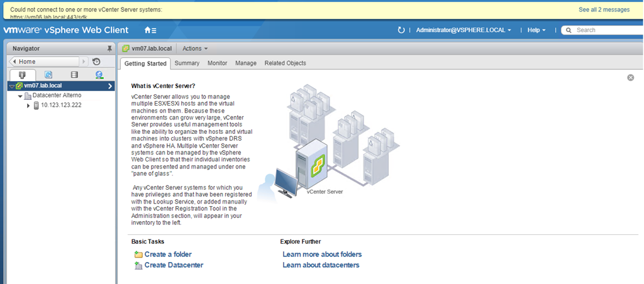Open the Related Objects tab

(x=285, y=63)
